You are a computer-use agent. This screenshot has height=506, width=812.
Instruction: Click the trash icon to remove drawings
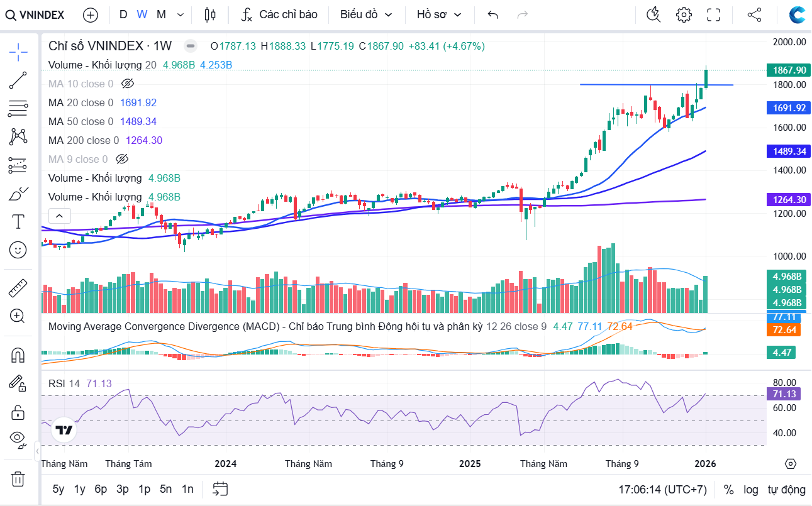pyautogui.click(x=18, y=479)
